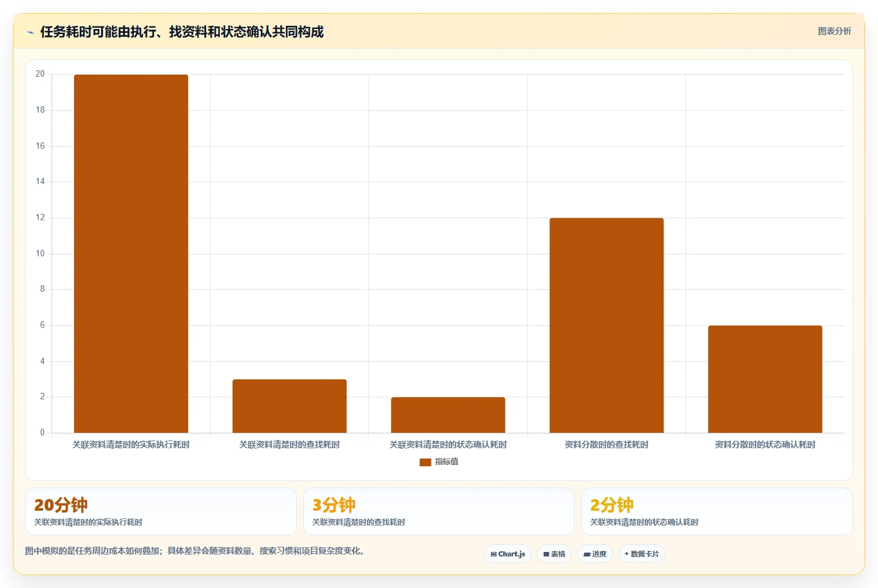Select the 资料分散时的查找耗时 bar
The image size is (878, 588).
[x=606, y=325]
